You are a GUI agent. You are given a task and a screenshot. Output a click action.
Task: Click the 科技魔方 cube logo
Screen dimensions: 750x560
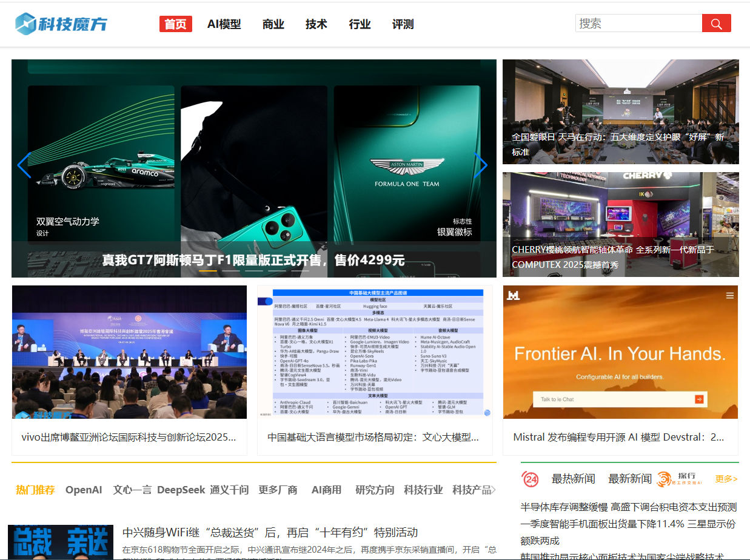tap(26, 24)
